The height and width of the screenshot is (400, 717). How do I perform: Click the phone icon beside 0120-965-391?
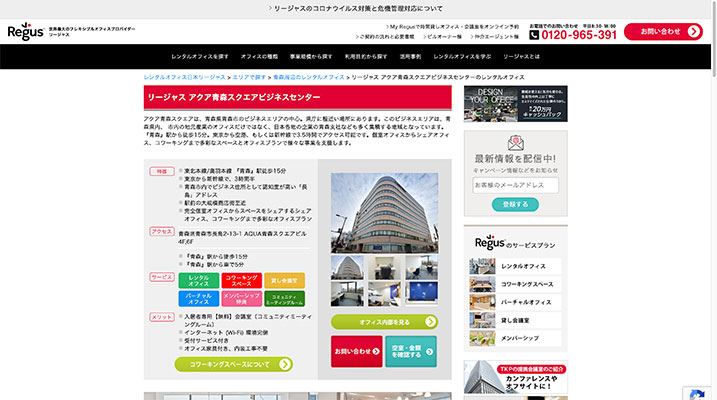[x=534, y=35]
